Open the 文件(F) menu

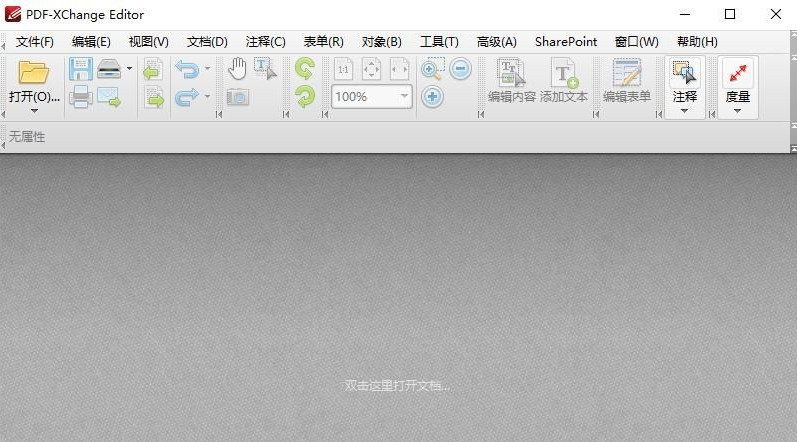(x=35, y=42)
